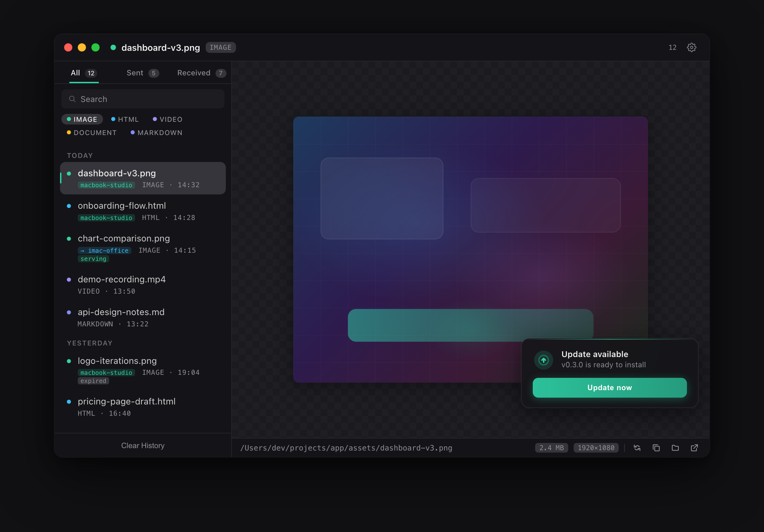
Task: Click the green arrow update icon in the notification
Action: pyautogui.click(x=543, y=360)
